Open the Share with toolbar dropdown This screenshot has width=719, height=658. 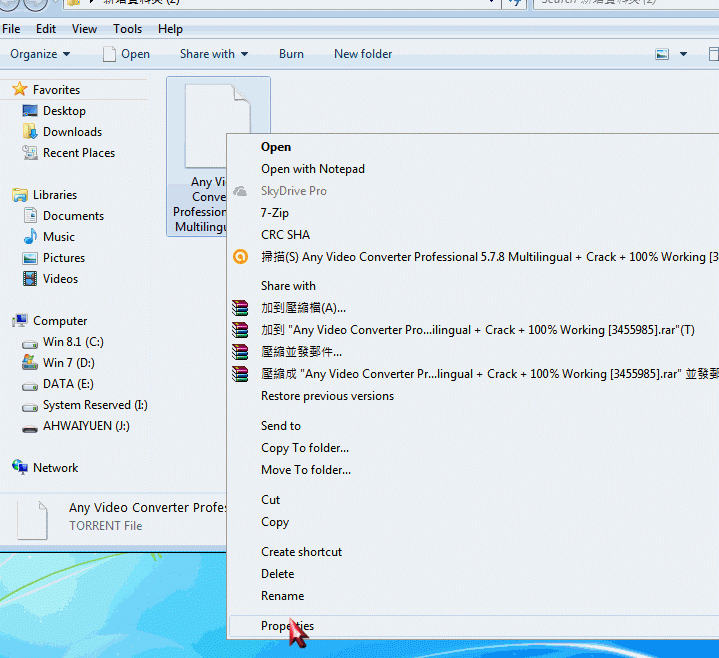(214, 54)
